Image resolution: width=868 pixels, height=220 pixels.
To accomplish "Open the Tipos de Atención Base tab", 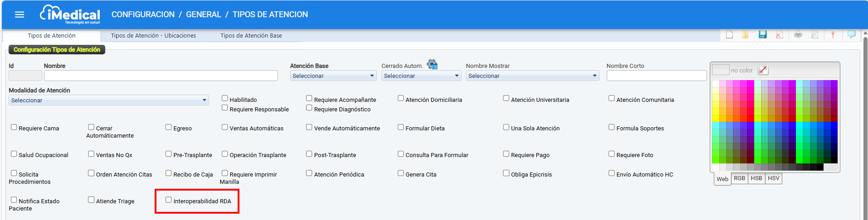I will click(x=251, y=36).
